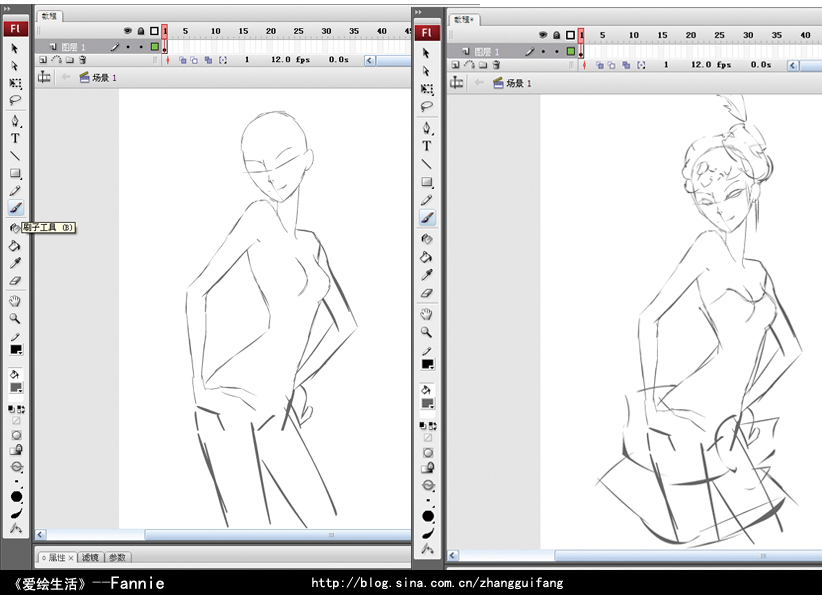Select the Lasso tool in left window
This screenshot has height=595, width=822.
tap(15, 100)
